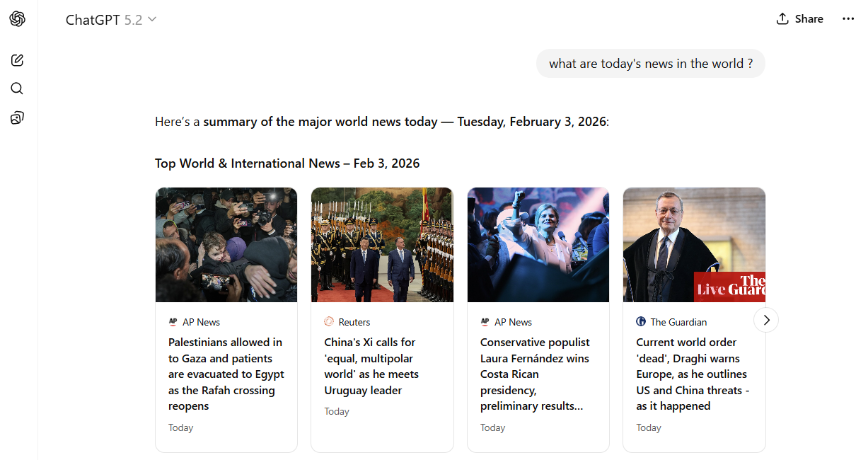The image size is (868, 460).
Task: Open the Laura Fernández celebration photo
Action: click(538, 245)
